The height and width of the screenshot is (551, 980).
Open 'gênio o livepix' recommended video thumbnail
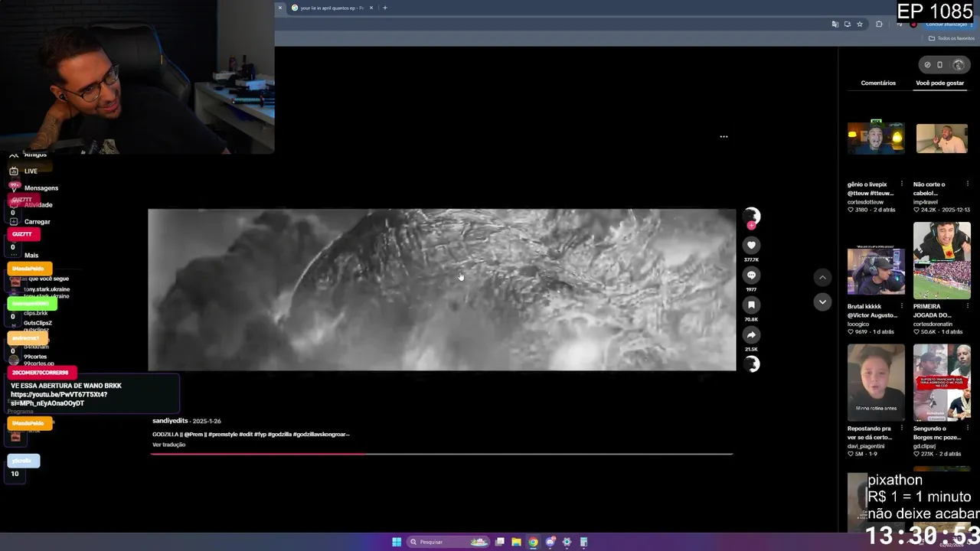tap(876, 139)
